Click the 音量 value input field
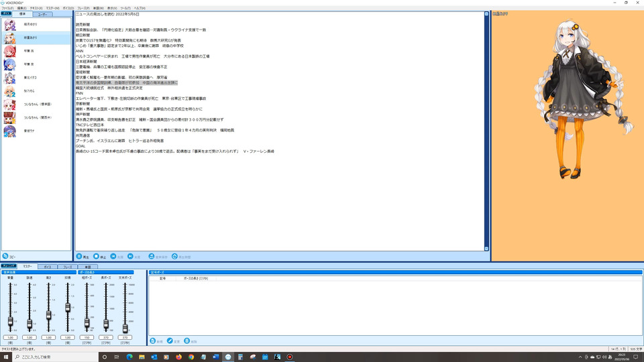The image size is (644, 362). pos(10,337)
